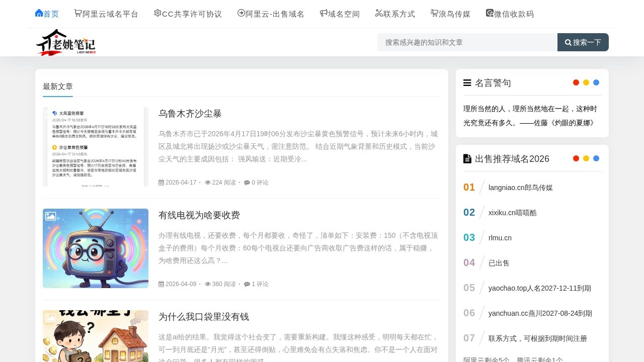The width and height of the screenshot is (644, 362).
Task: Click the icon before 联系方式 menu item
Action: coord(379,13)
